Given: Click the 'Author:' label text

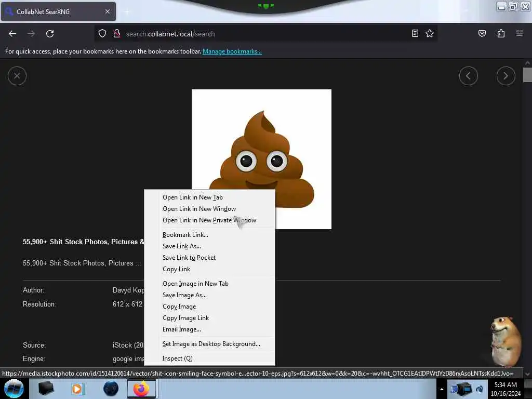Looking at the screenshot, I should 34,290.
